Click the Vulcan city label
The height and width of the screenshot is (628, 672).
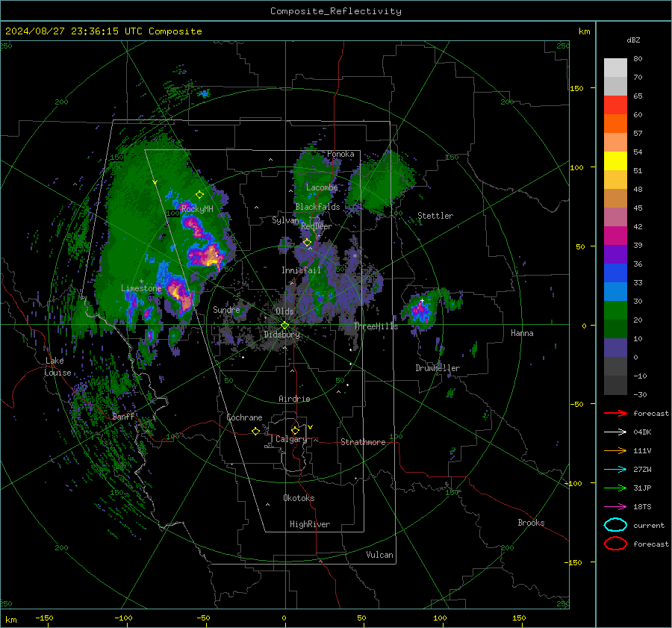tap(379, 555)
